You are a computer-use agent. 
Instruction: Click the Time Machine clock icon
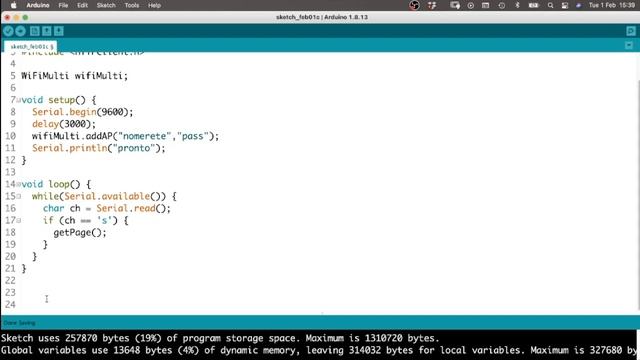(502, 5)
